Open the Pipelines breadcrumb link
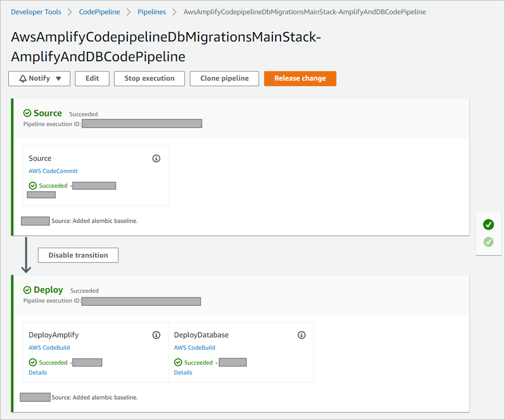Screen dimensions: 505x420 pyautogui.click(x=152, y=12)
